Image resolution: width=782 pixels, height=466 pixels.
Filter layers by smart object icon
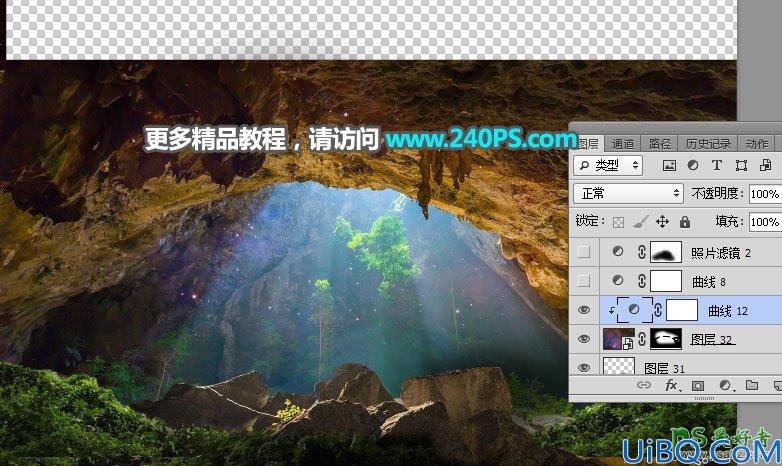tap(765, 166)
